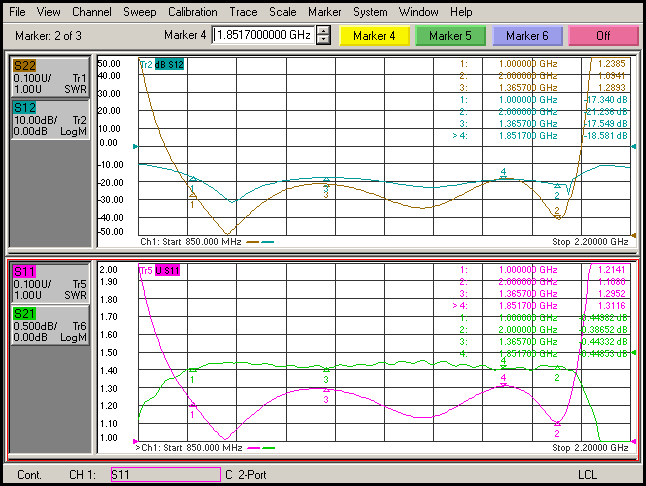Open the Sweep menu

tap(139, 12)
